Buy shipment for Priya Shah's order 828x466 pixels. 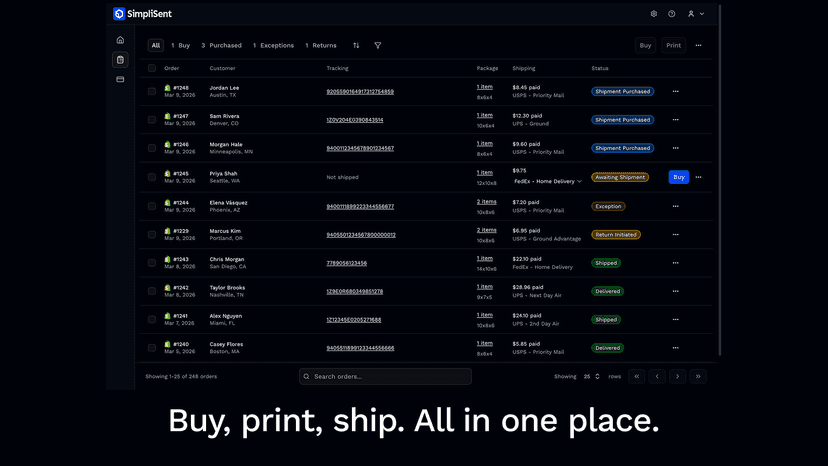pos(679,177)
